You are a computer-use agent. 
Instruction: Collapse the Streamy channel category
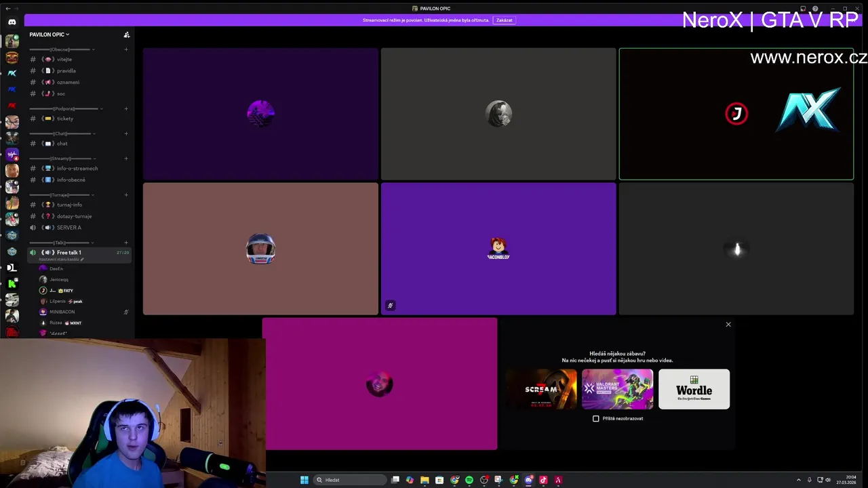[x=62, y=159]
